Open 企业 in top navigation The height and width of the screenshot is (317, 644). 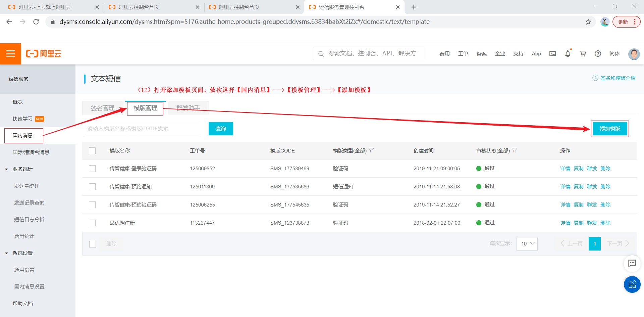coord(500,54)
